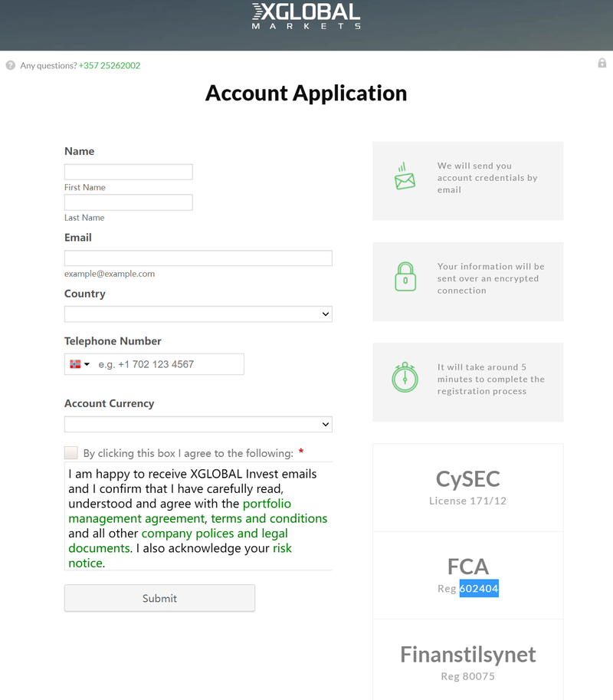This screenshot has height=700, width=613.
Task: Click the CySEC heading
Action: pyautogui.click(x=468, y=479)
